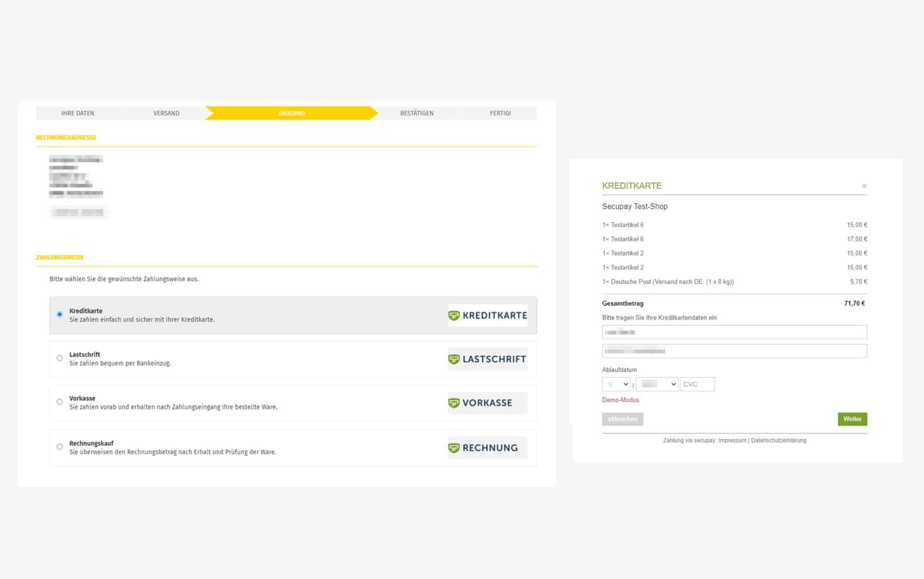Click the green Weiter button

pyautogui.click(x=852, y=419)
